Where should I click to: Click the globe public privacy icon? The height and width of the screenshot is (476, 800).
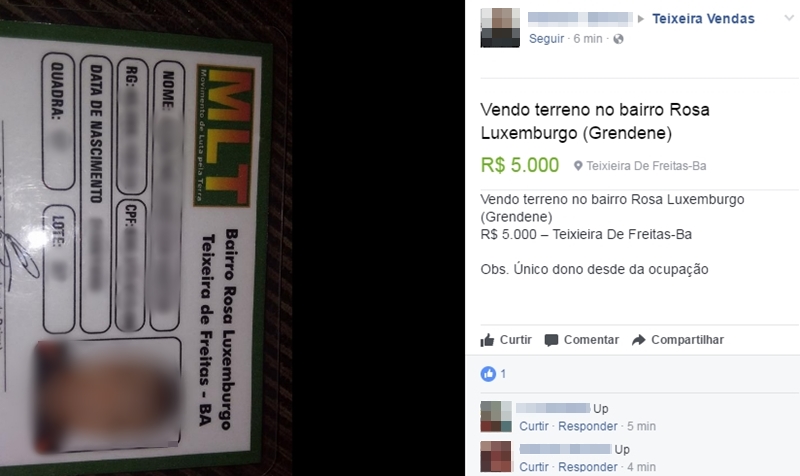[x=618, y=39]
